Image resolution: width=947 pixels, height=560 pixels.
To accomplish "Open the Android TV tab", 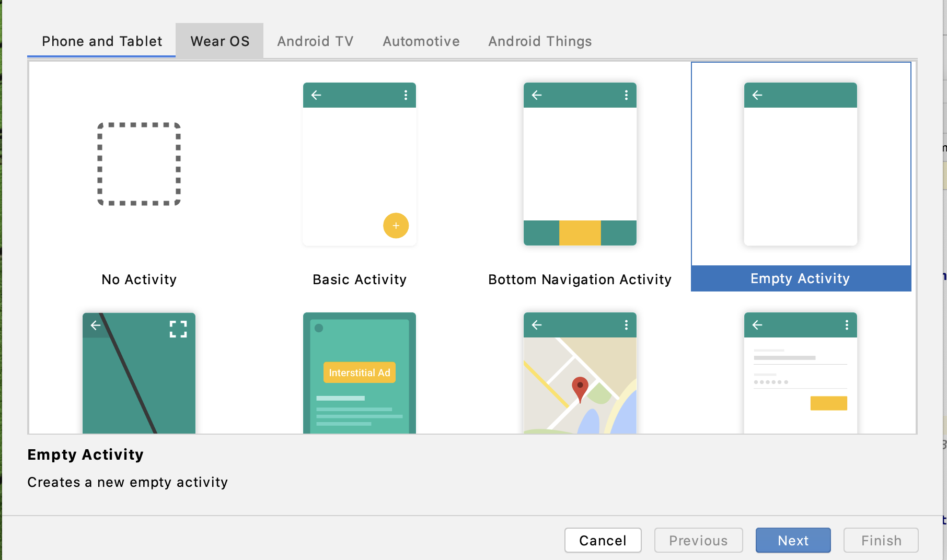I will click(315, 41).
